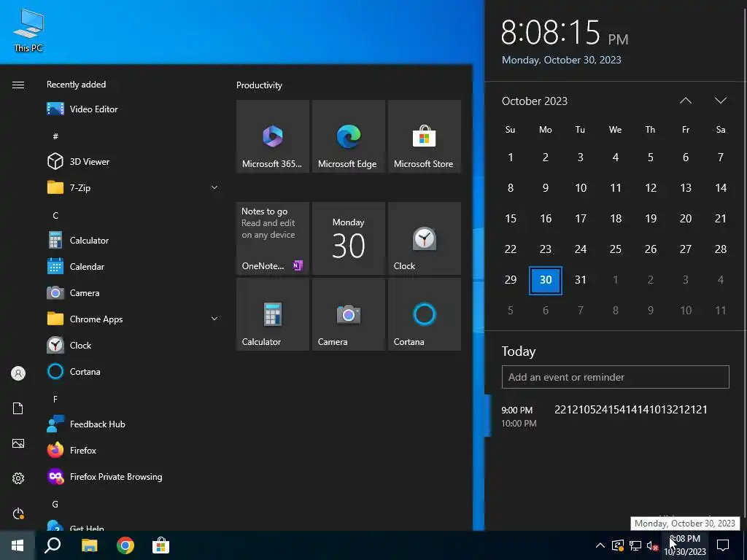Expand the 7-Zip folder
The image size is (747, 560).
click(133, 187)
